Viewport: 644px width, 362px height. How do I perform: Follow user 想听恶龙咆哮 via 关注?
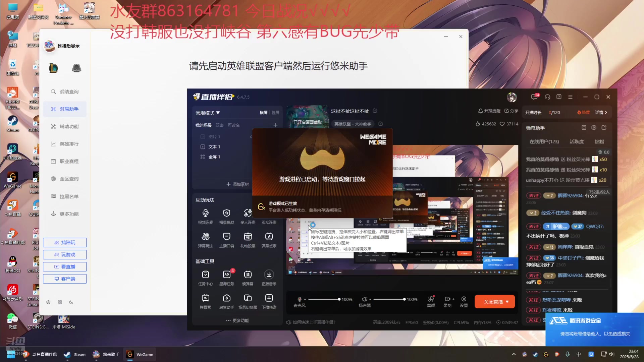(x=533, y=300)
